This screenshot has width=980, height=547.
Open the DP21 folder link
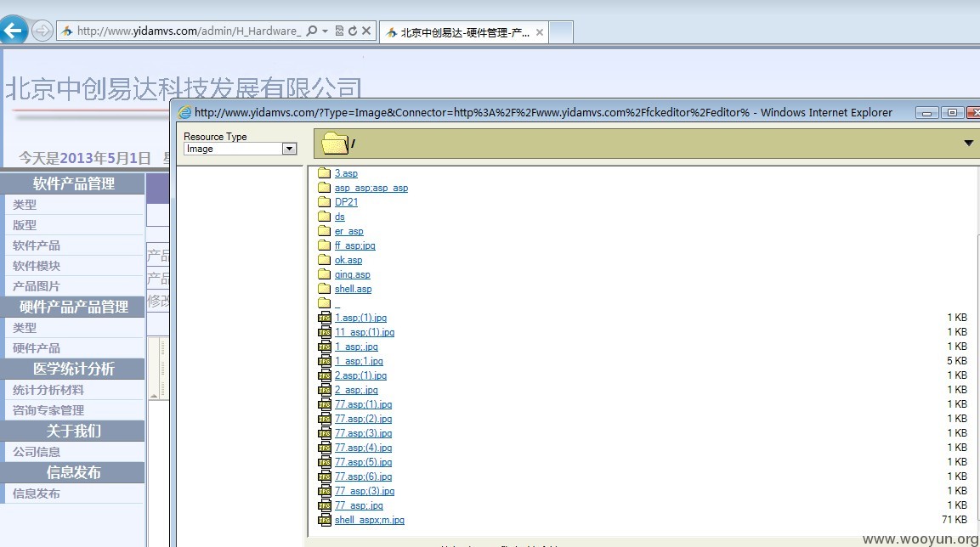(x=346, y=202)
